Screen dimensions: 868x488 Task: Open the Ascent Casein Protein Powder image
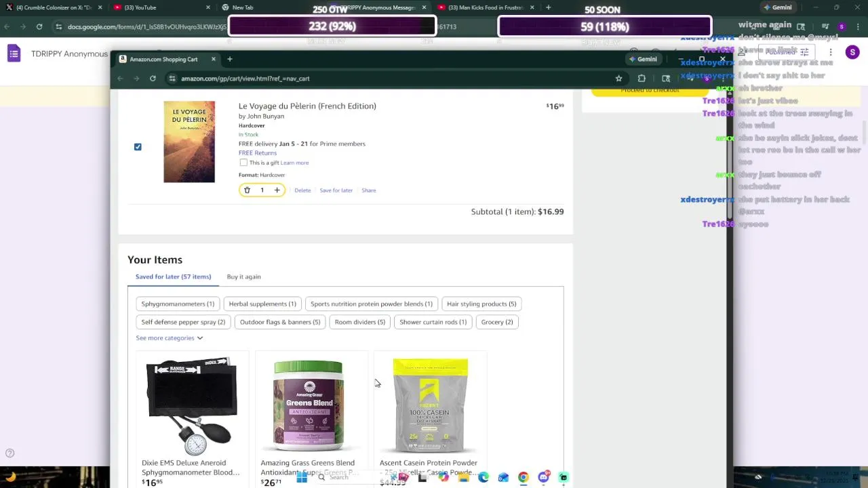(x=430, y=405)
